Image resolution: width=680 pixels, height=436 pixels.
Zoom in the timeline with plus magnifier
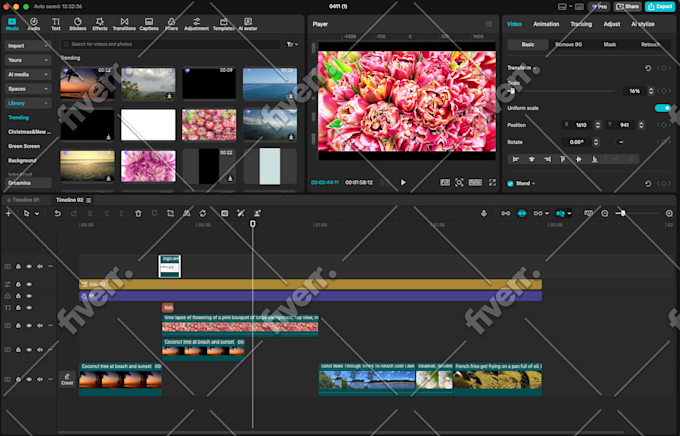(x=669, y=213)
